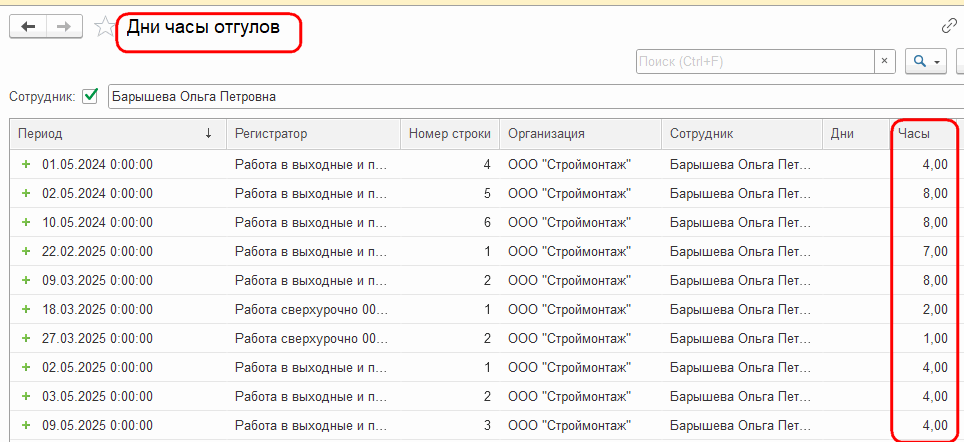
Task: Click the Барышева Ольга Петровна employee field
Action: point(535,97)
